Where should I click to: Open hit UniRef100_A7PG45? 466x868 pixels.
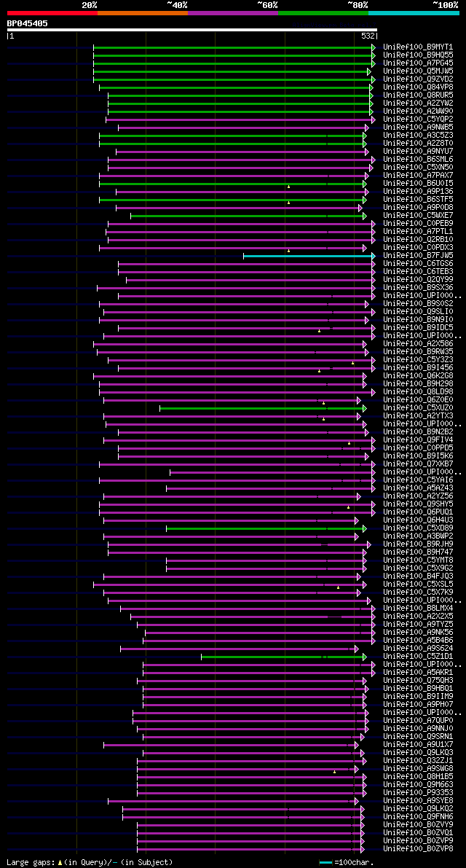tap(418, 63)
